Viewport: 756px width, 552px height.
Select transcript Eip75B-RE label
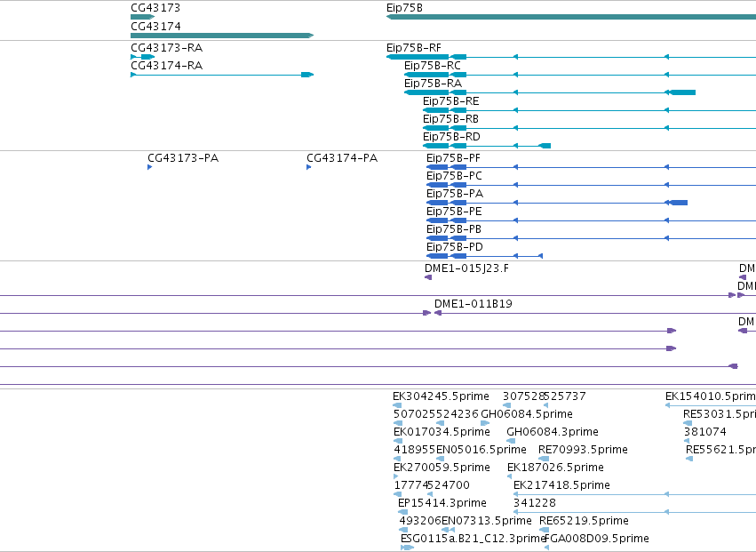click(450, 101)
